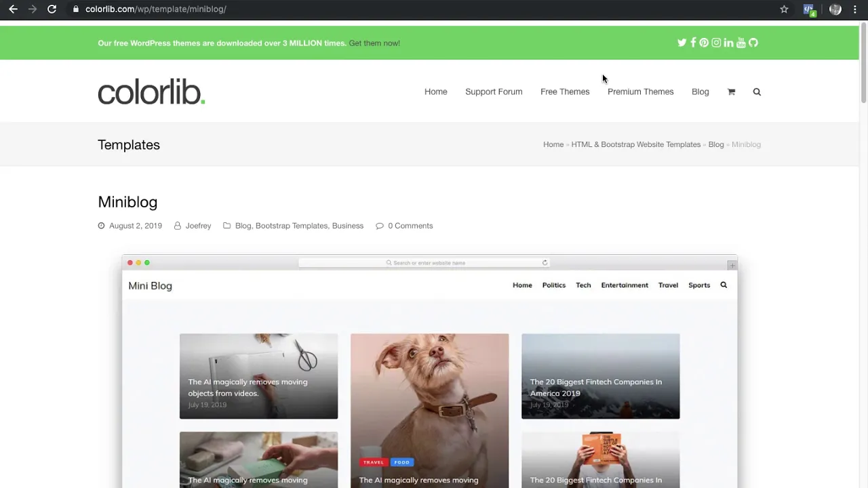Bookmark this page with the star icon
This screenshot has height=488, width=868.
pos(784,9)
